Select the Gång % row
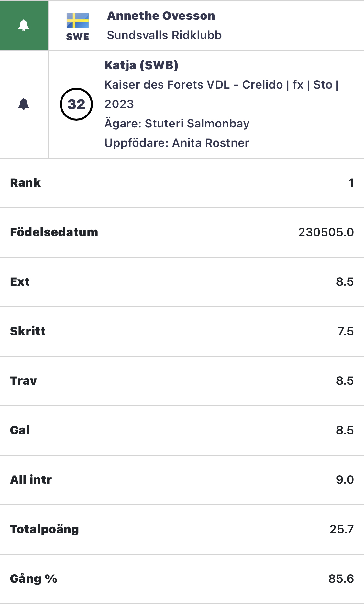This screenshot has width=364, height=604. (182, 579)
